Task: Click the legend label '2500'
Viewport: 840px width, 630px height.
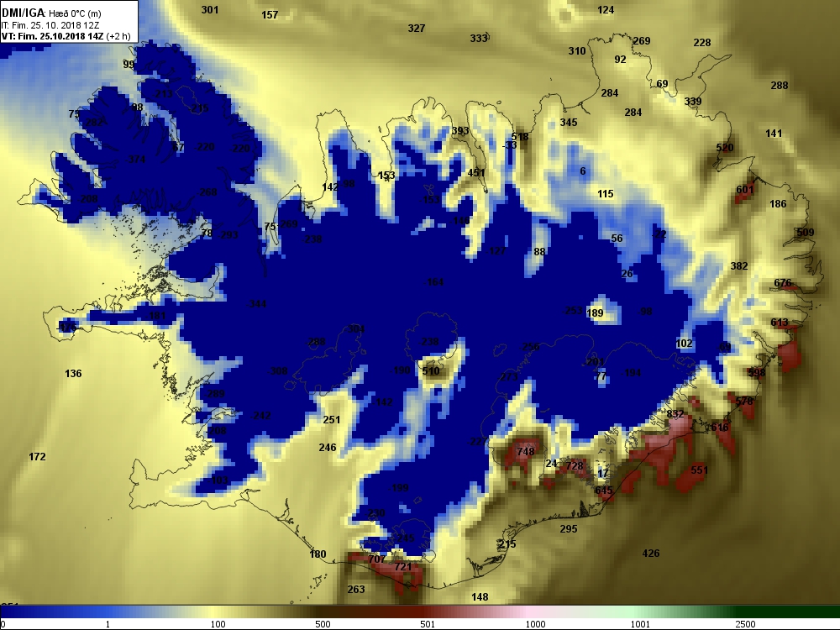Action: [744, 624]
